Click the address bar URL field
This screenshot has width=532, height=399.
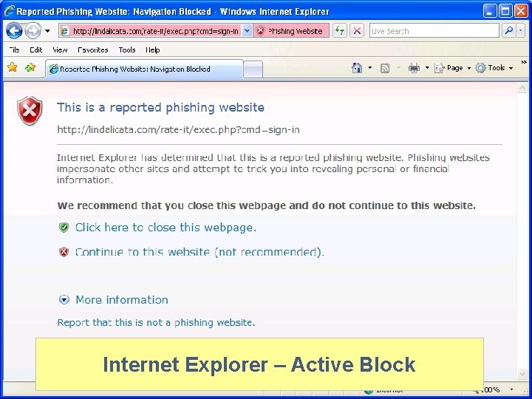(151, 31)
